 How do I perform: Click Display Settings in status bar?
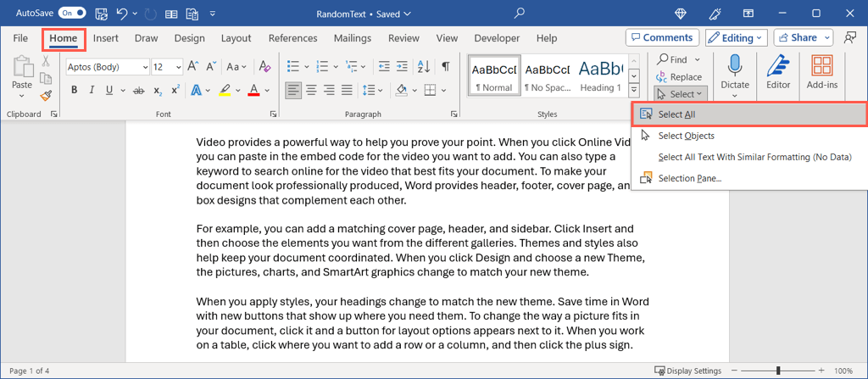pyautogui.click(x=688, y=371)
